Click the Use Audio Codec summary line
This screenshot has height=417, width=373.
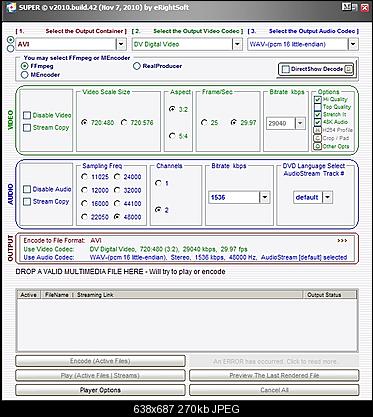(185, 257)
